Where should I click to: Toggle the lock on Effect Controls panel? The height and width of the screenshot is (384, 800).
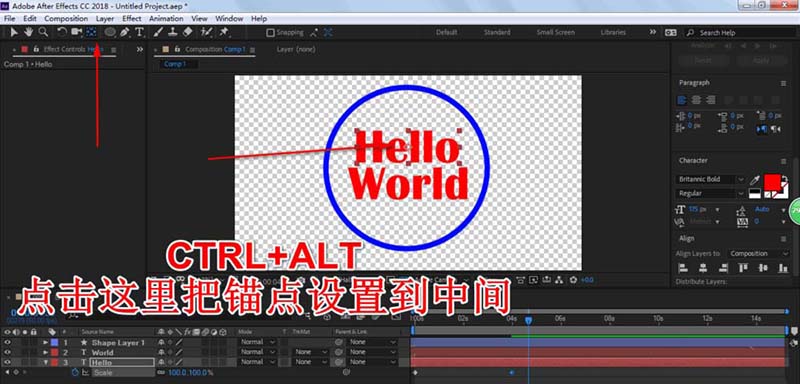(36, 49)
